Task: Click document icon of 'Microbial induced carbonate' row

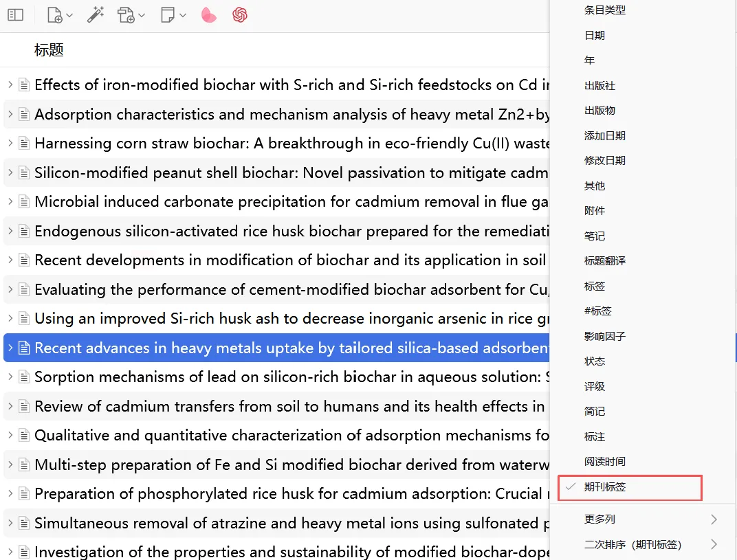Action: click(24, 202)
